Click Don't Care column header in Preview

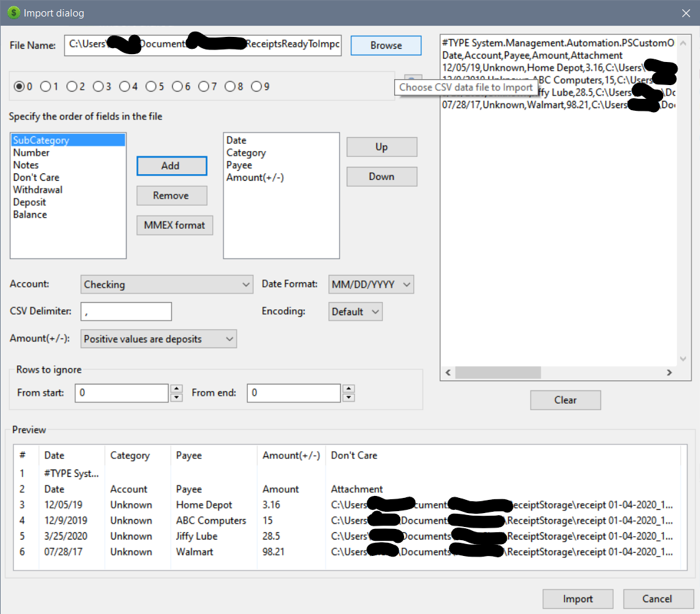[503, 456]
